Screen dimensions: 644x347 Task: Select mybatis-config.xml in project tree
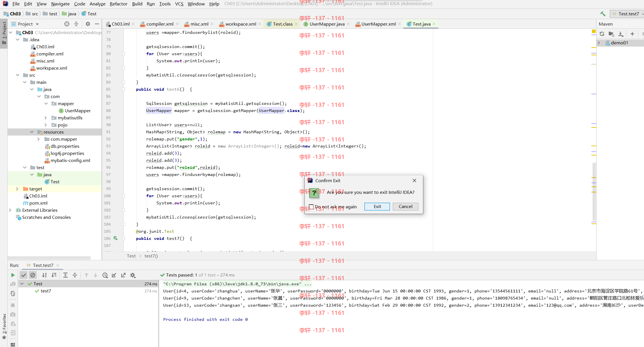[x=70, y=160]
